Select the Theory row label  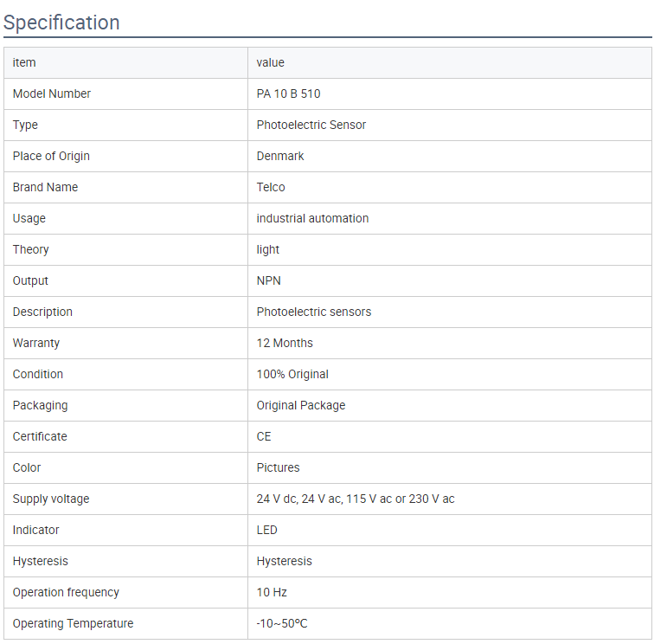pos(30,249)
